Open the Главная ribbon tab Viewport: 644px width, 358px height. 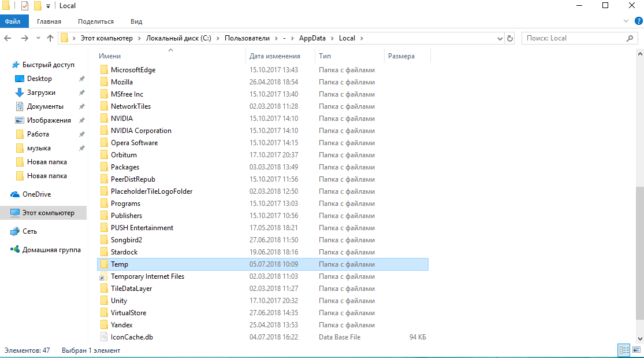(x=49, y=21)
